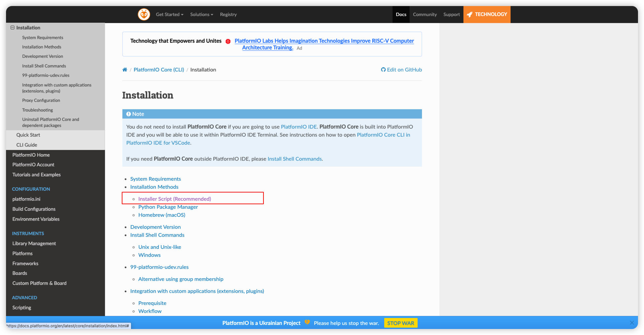
Task: Click the broken heart icon in footer banner
Action: pyautogui.click(x=307, y=323)
